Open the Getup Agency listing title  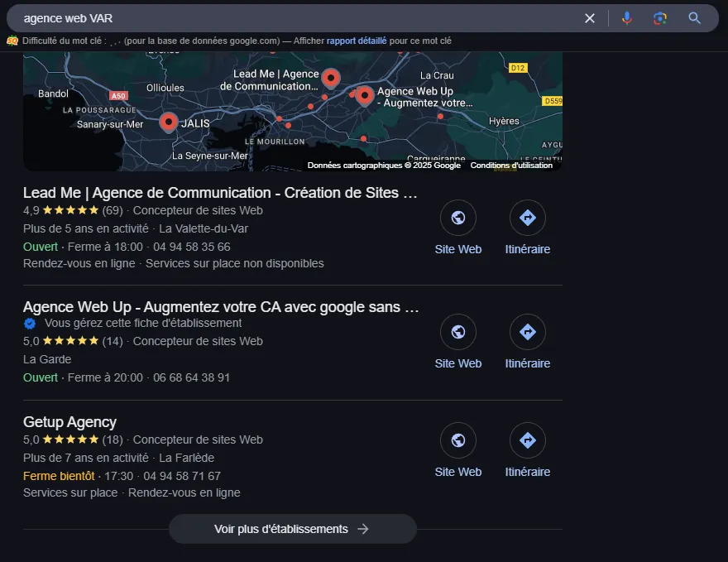pos(69,422)
